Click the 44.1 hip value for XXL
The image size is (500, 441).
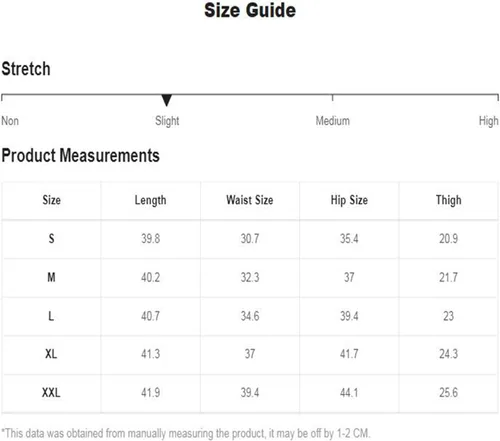(x=349, y=393)
